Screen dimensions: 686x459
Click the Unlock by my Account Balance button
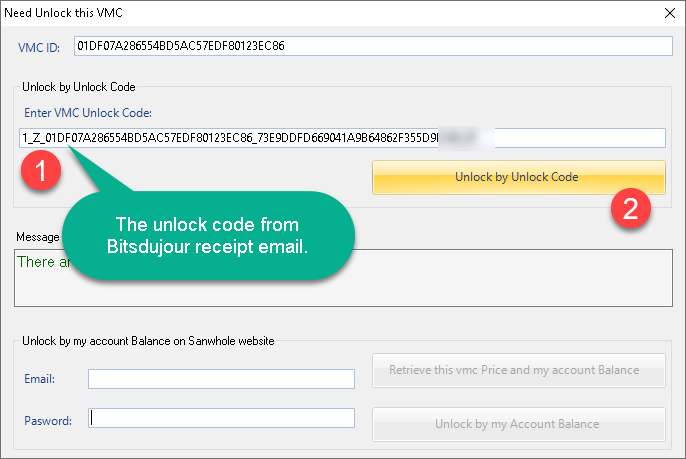(518, 424)
